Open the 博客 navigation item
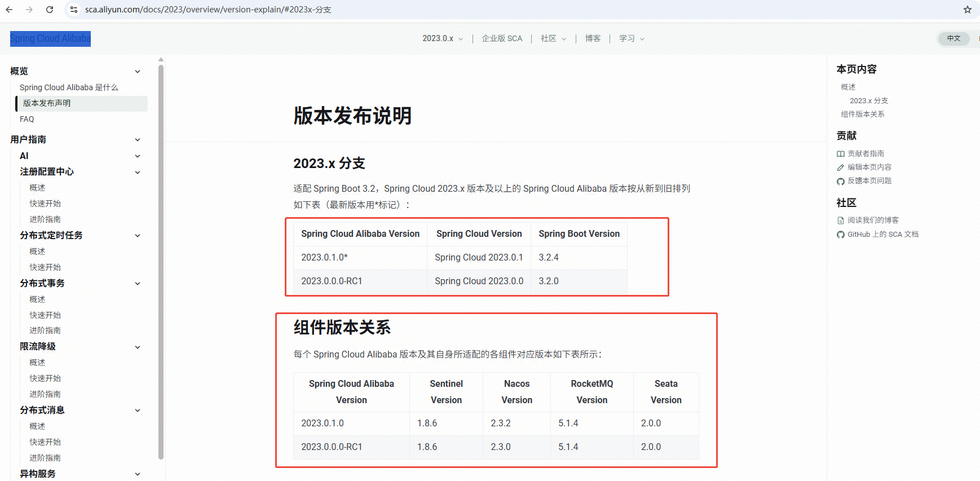 coord(593,38)
